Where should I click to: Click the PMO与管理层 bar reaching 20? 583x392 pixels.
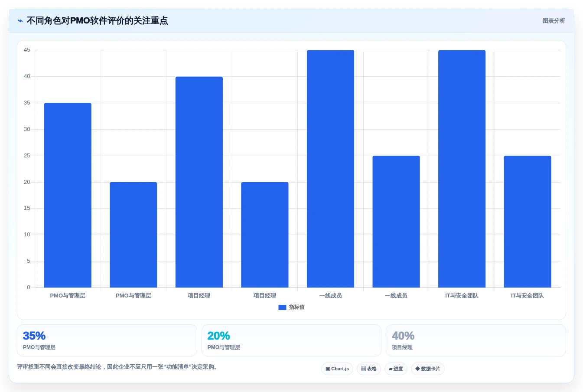[x=134, y=235]
